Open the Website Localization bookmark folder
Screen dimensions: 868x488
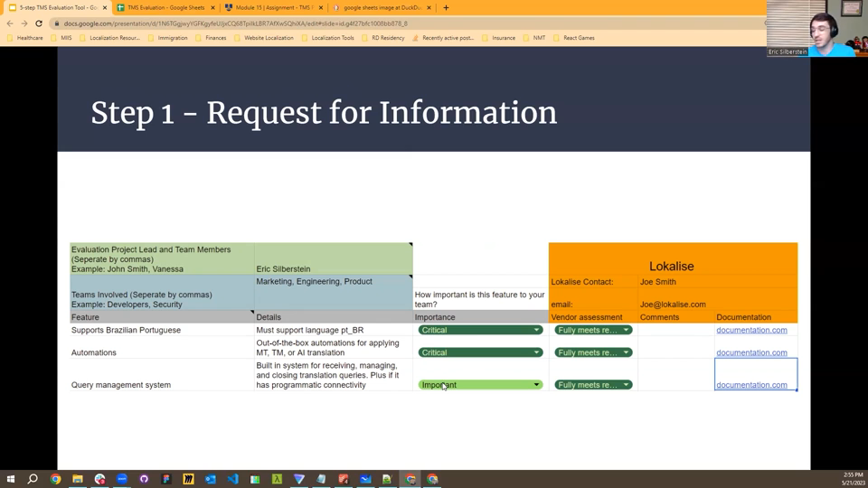pos(263,38)
